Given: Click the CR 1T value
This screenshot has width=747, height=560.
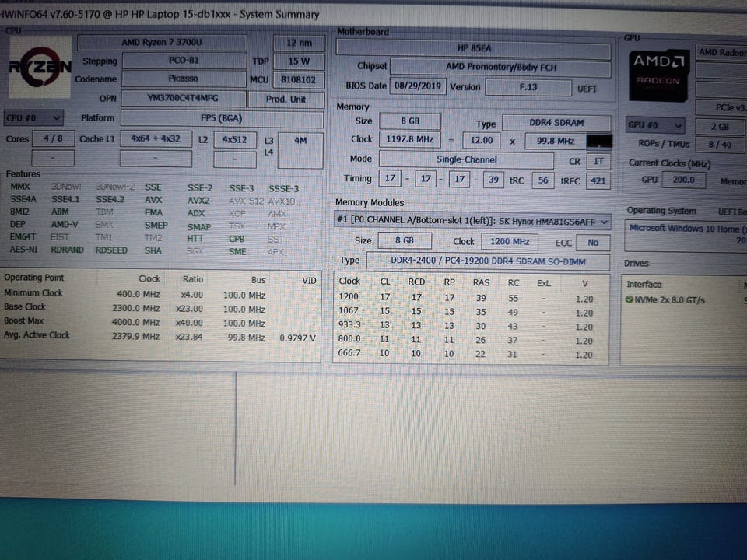Looking at the screenshot, I should pyautogui.click(x=598, y=162).
